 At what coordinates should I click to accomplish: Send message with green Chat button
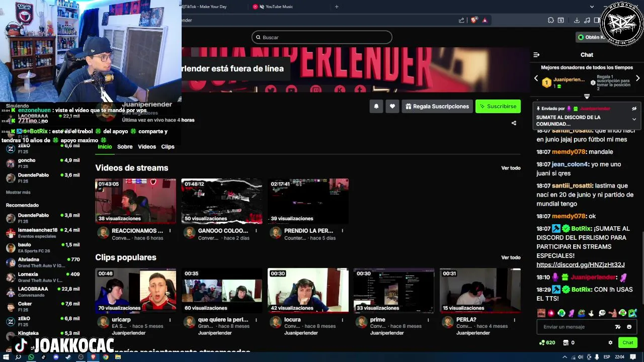point(627,343)
